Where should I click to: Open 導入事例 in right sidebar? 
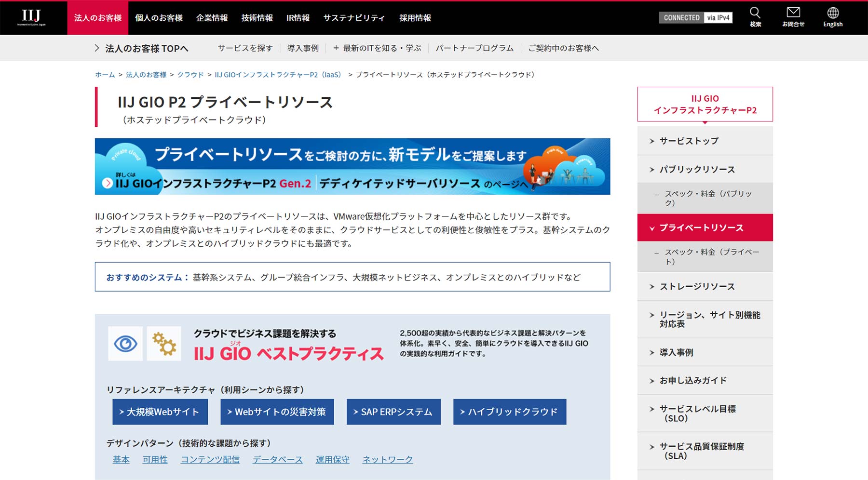[x=705, y=352]
